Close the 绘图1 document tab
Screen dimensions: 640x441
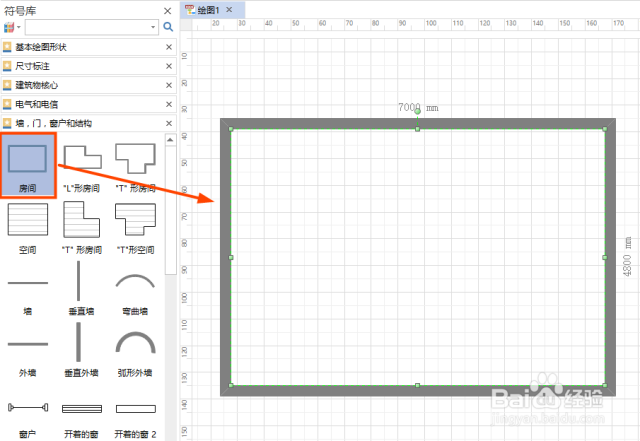click(229, 9)
